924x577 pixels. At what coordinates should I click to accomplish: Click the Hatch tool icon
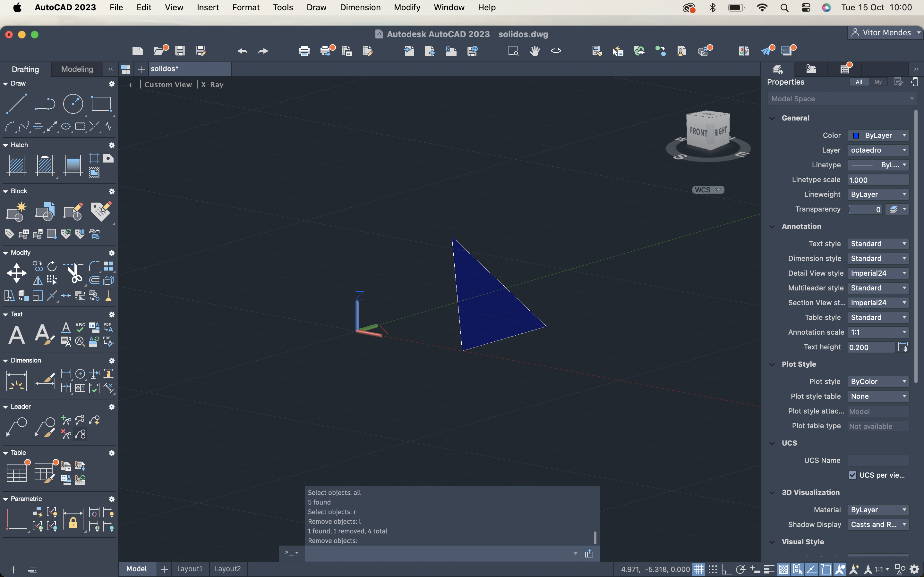tap(16, 165)
